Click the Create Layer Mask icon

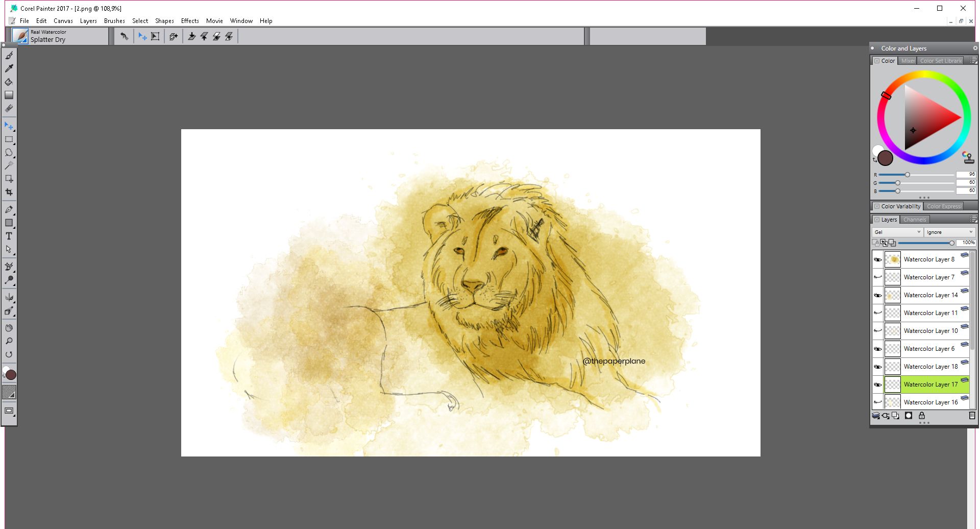909,416
